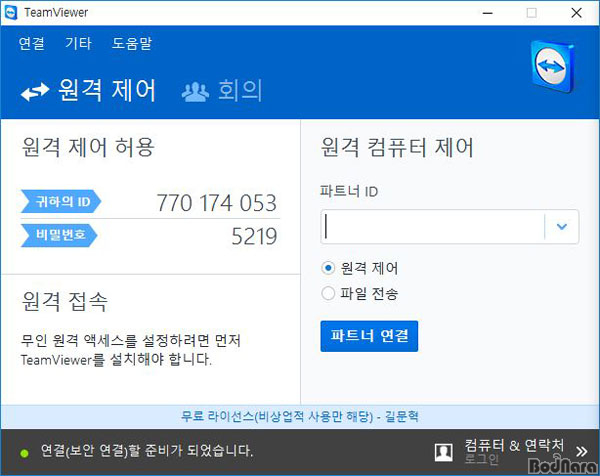Screen dimensions: 600x476
Task: Close the TeamViewer window
Action: (576, 13)
